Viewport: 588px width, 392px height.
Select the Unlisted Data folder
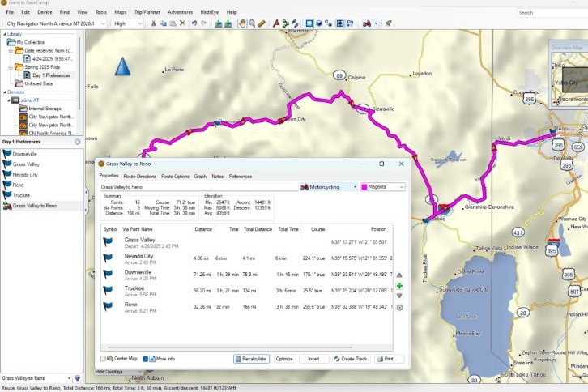(x=38, y=83)
